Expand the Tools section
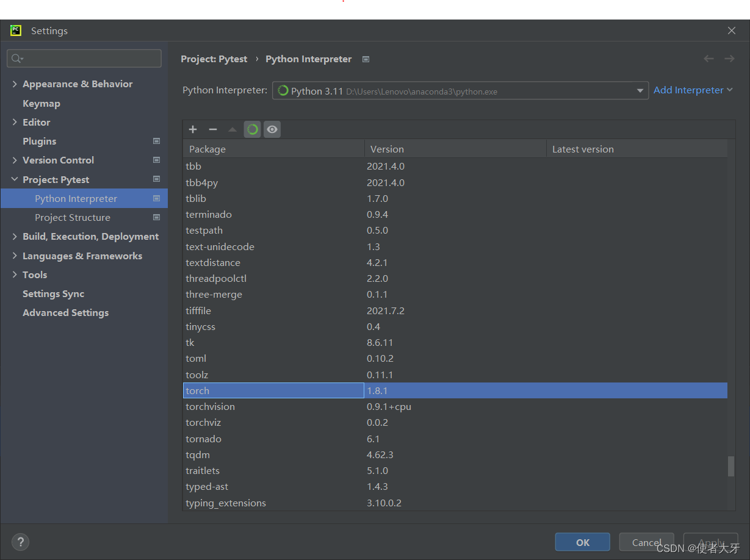 click(15, 275)
